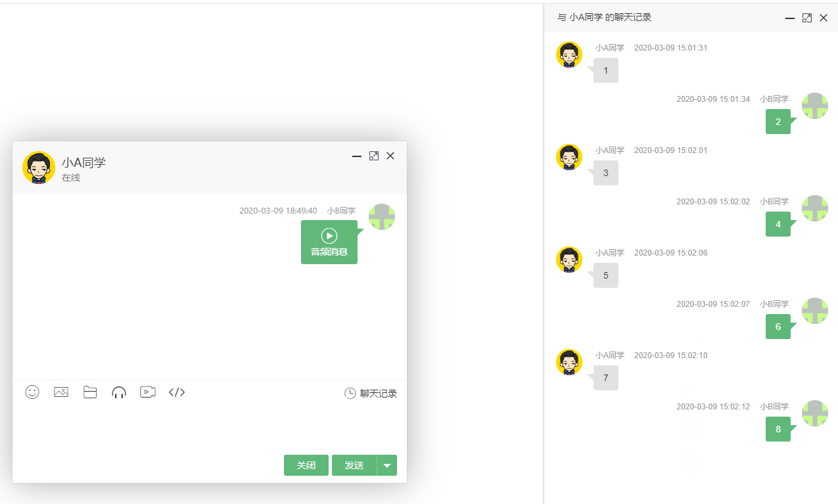
Task: Click the 在线 online status text
Action: (71, 177)
